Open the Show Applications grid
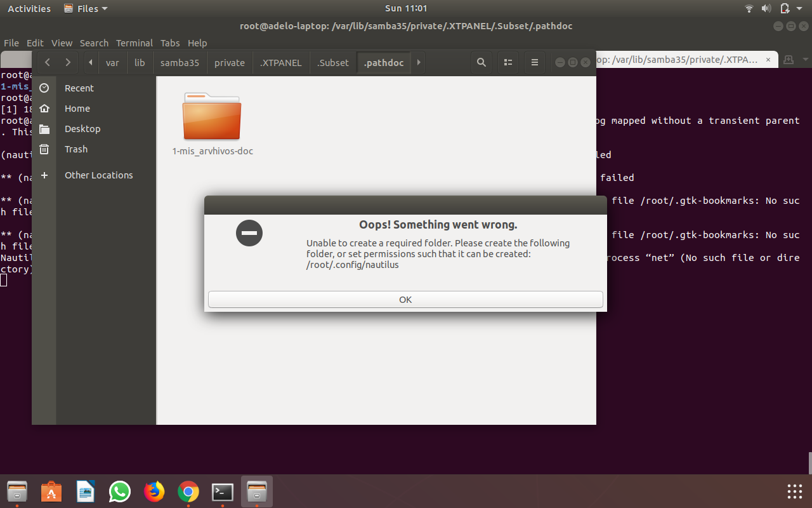 [794, 491]
